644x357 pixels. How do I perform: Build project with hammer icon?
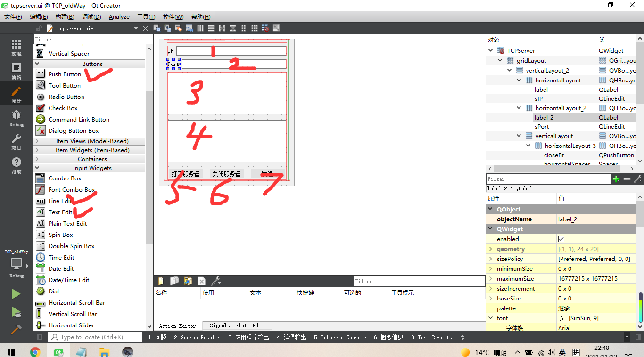coord(16,329)
